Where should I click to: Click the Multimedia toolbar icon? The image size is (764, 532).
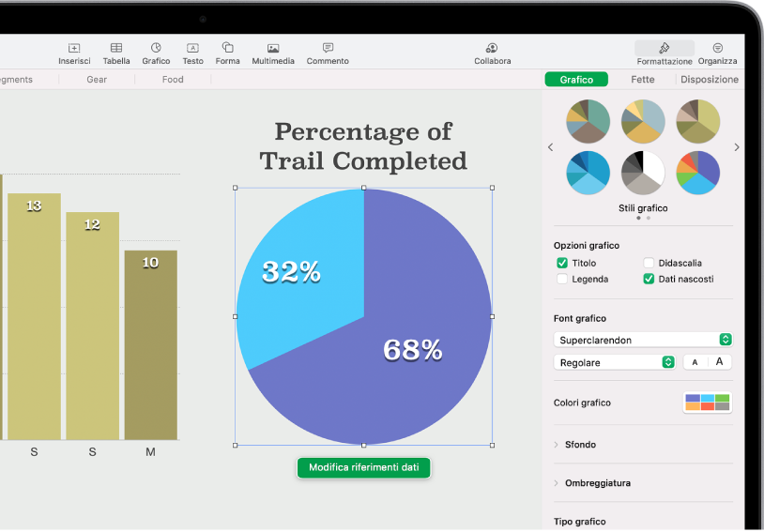(x=273, y=48)
